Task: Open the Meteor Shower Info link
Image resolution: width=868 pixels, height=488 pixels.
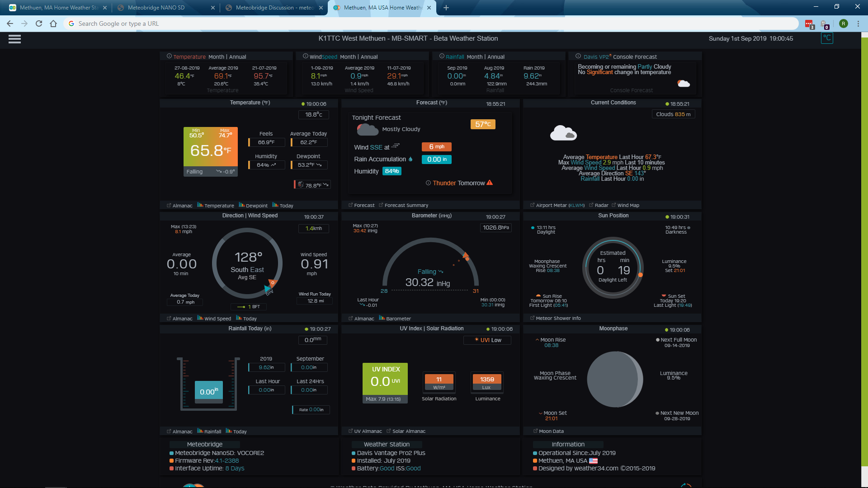Action: click(x=557, y=318)
